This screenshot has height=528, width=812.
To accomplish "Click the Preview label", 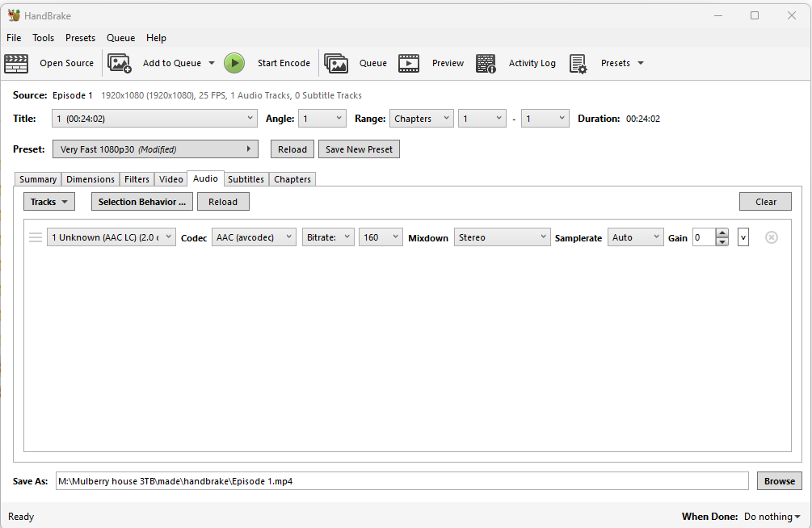I will [448, 63].
